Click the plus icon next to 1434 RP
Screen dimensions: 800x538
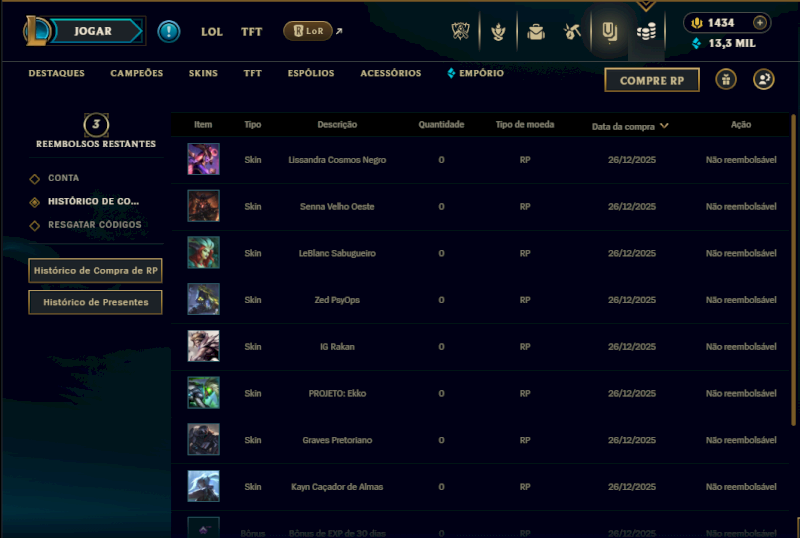coord(760,23)
